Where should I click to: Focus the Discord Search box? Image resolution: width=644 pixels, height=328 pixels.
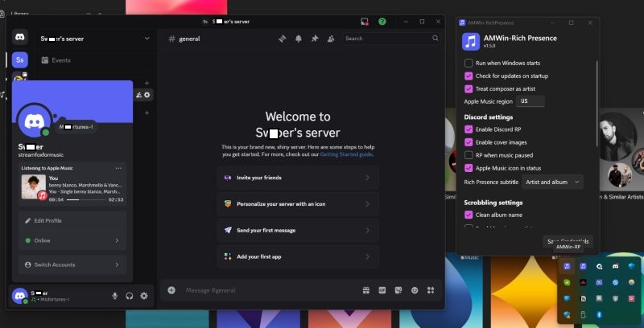tap(392, 39)
